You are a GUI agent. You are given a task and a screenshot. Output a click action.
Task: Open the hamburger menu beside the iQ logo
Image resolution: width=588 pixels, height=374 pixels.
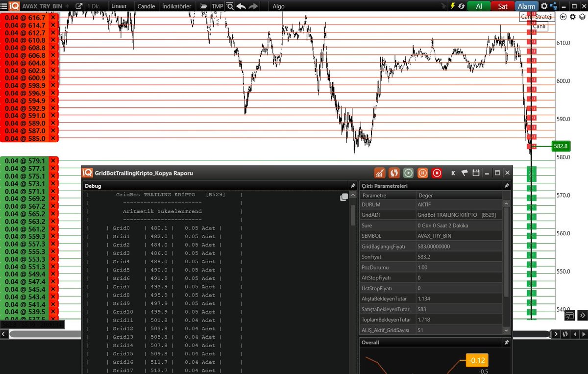coord(4,6)
